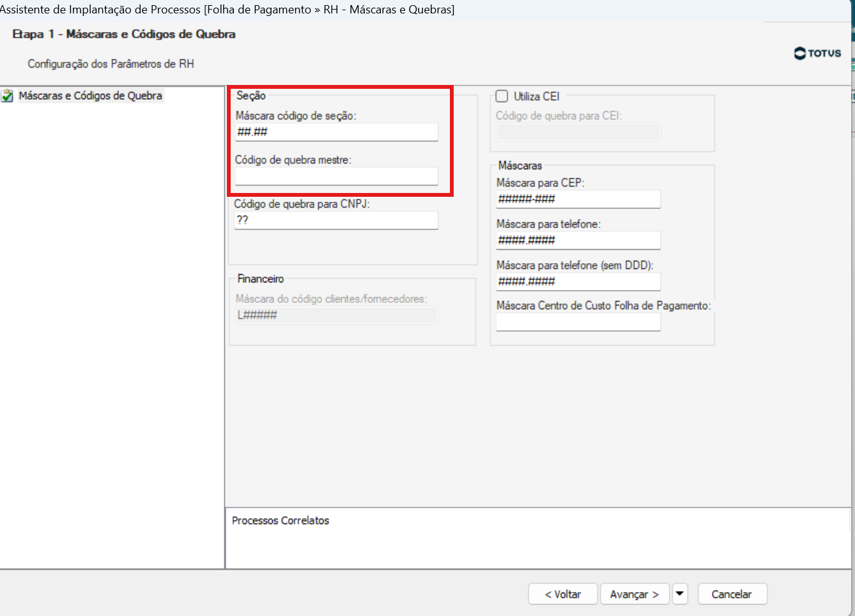This screenshot has height=616, width=855.
Task: Open the dropdown arrow beside Avançar
Action: 680,594
